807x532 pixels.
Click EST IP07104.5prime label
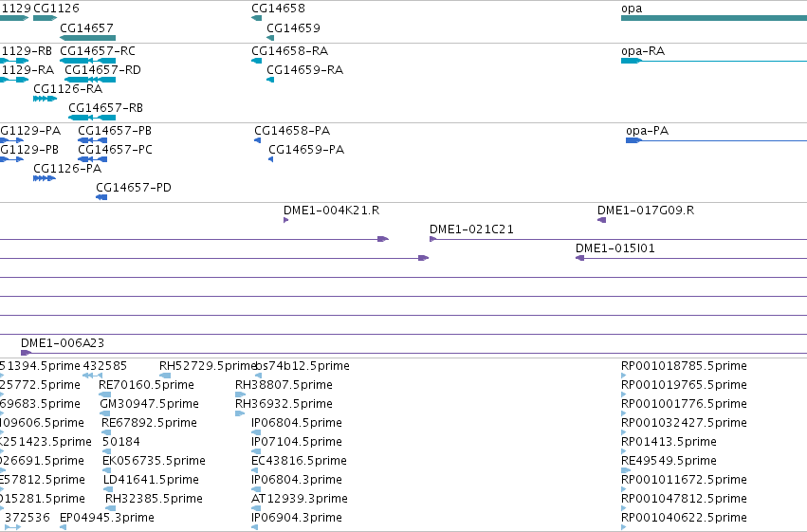(x=297, y=442)
